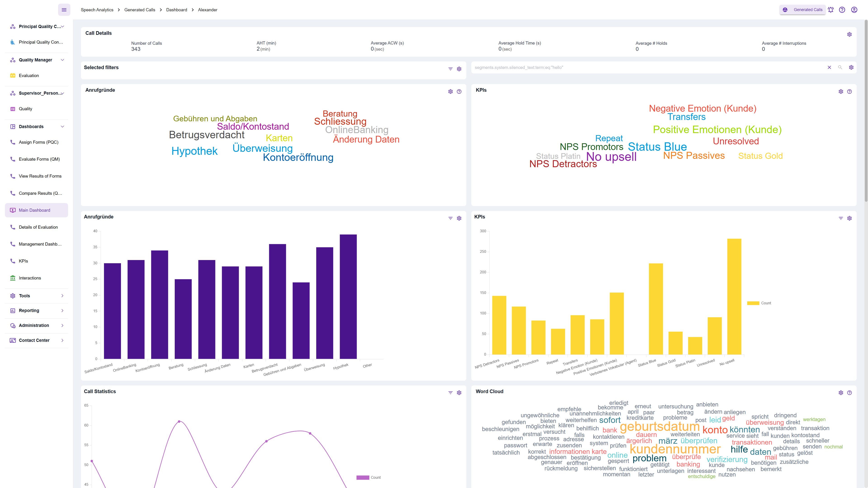Click the help icon on KPIs word cloud
868x488 pixels.
click(849, 91)
